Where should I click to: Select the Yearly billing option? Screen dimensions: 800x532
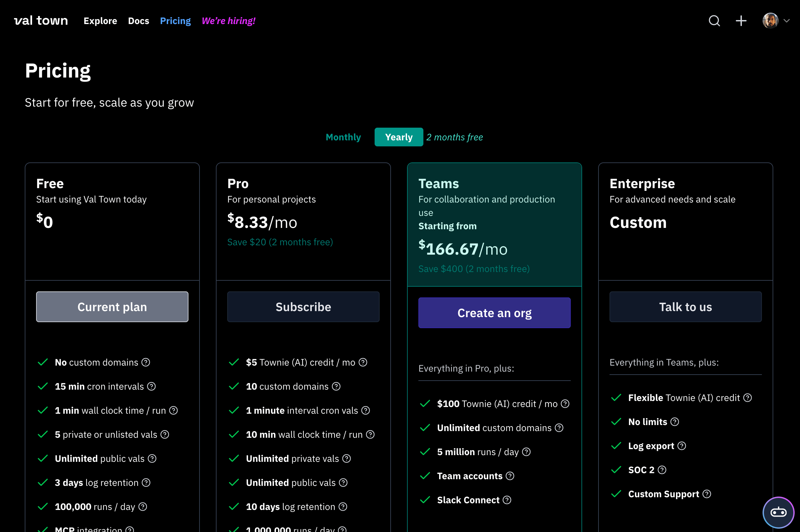point(399,137)
